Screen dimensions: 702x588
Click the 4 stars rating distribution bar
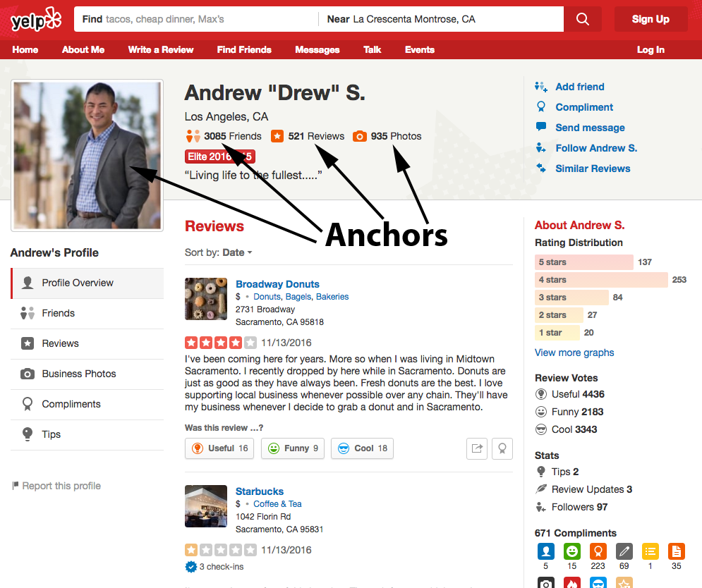point(601,280)
